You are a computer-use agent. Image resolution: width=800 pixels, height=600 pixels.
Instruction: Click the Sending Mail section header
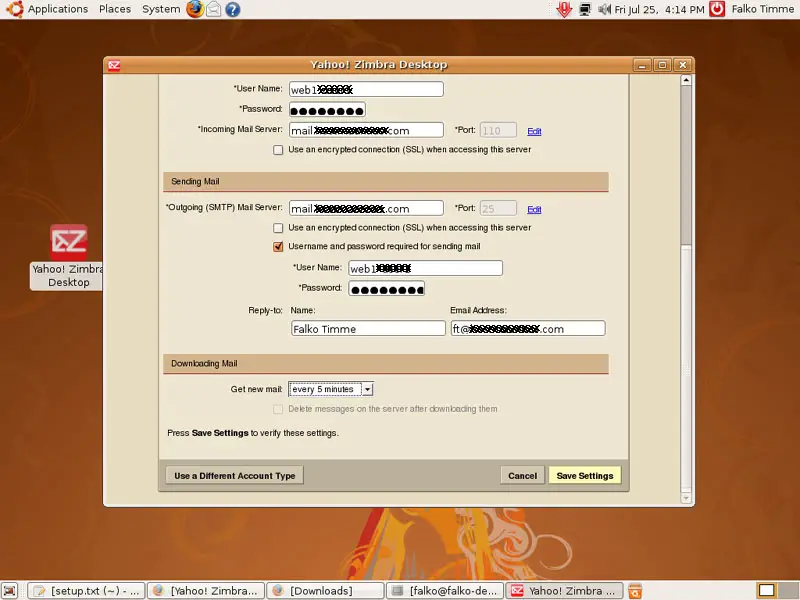[386, 182]
